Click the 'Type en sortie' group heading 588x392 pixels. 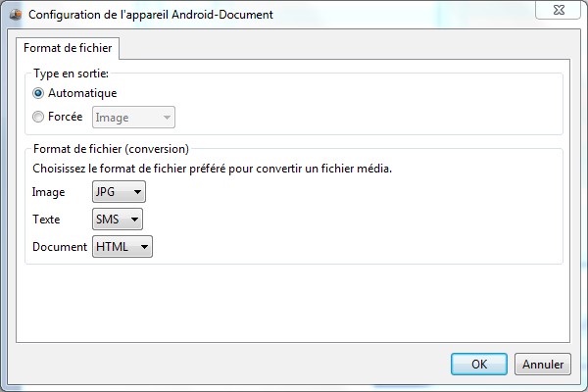coord(71,73)
